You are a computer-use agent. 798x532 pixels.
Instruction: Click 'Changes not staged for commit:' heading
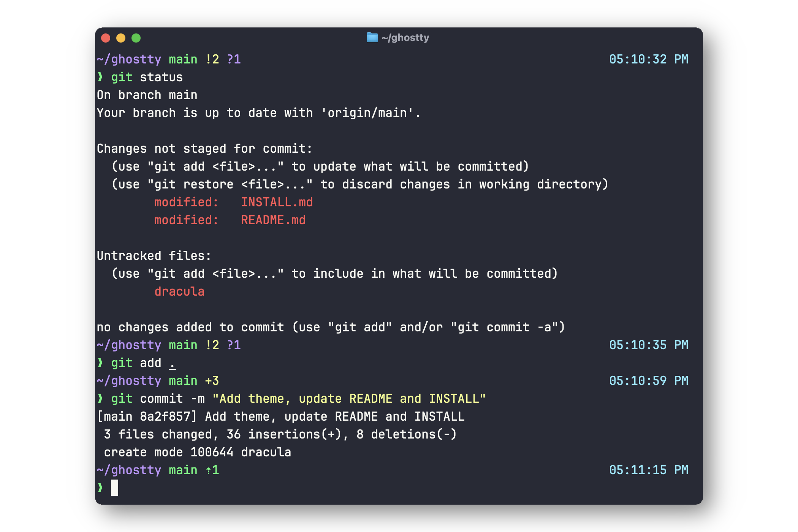(x=204, y=149)
